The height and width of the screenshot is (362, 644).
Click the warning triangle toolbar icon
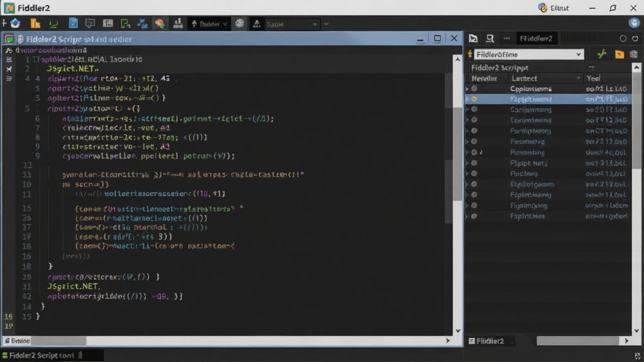[257, 24]
